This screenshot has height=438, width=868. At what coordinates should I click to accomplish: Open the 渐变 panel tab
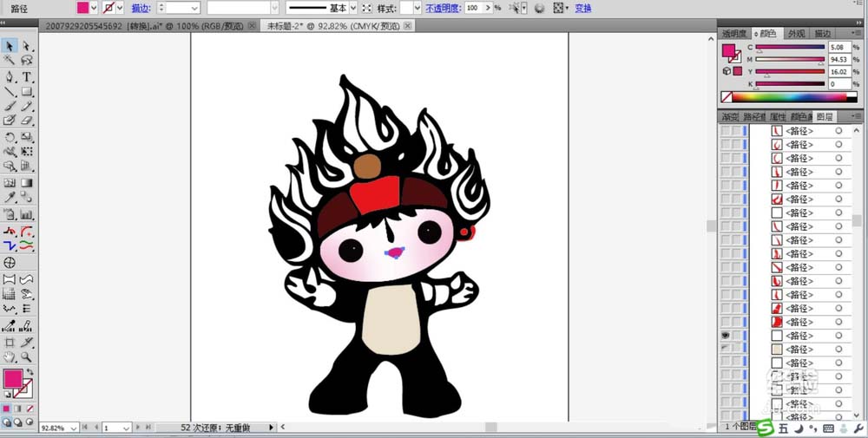point(730,117)
